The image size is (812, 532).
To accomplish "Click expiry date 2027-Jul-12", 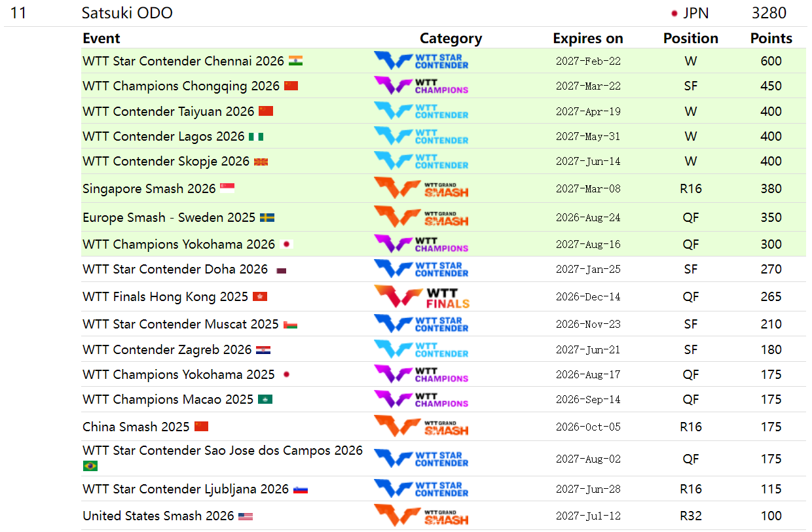I will (588, 516).
